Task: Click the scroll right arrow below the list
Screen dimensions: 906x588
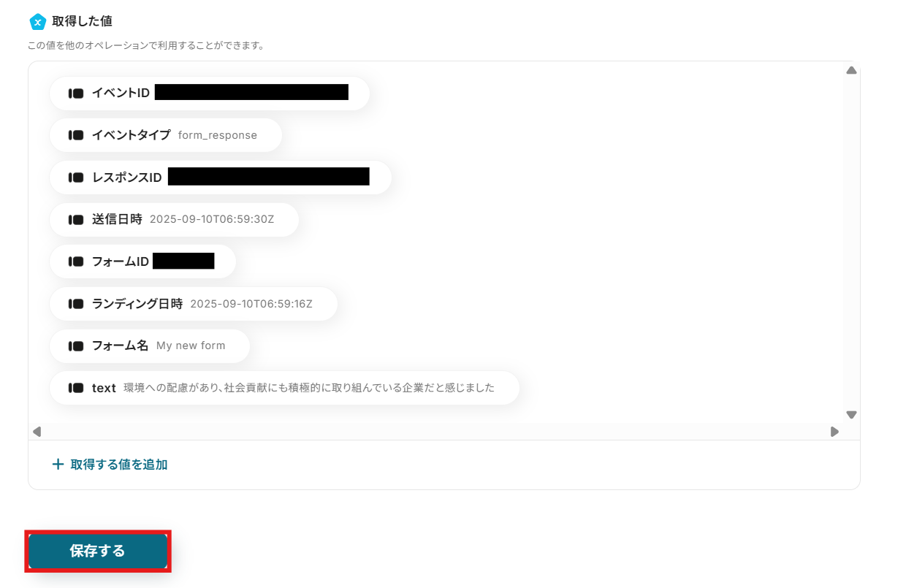Action: click(x=834, y=432)
